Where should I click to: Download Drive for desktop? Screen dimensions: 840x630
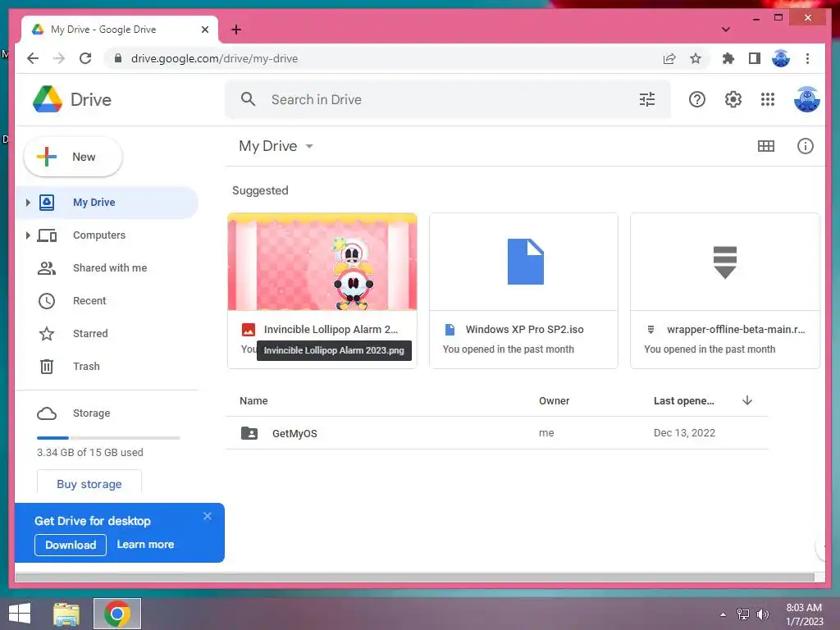71,545
